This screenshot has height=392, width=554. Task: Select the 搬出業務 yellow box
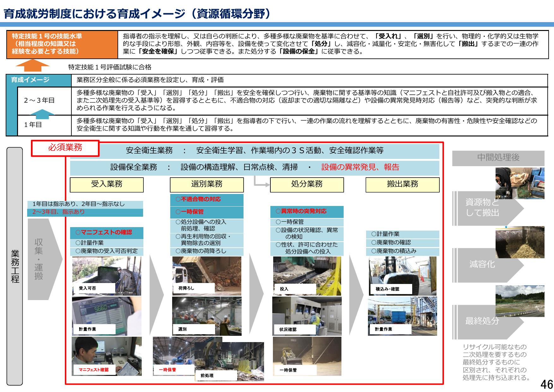(x=402, y=184)
